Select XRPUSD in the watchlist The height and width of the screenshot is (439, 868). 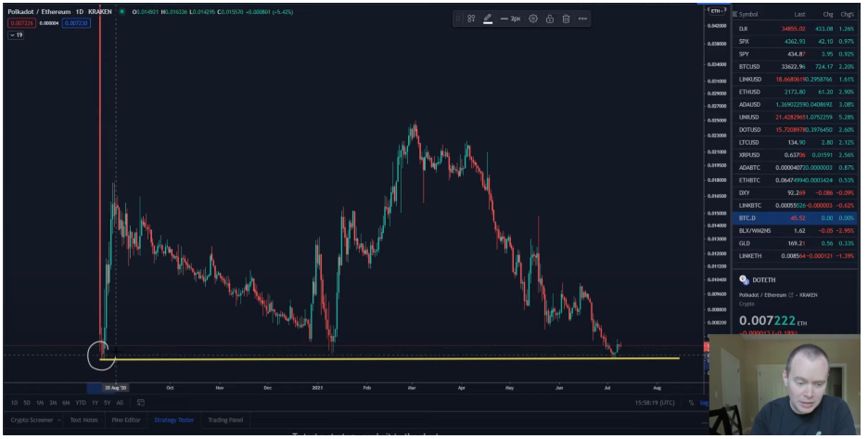(795, 155)
